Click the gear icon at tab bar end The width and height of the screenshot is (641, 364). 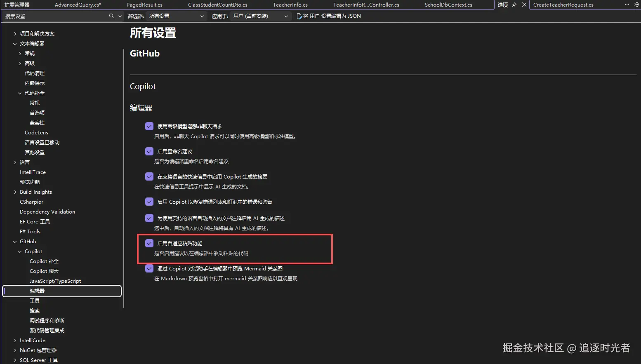(636, 5)
